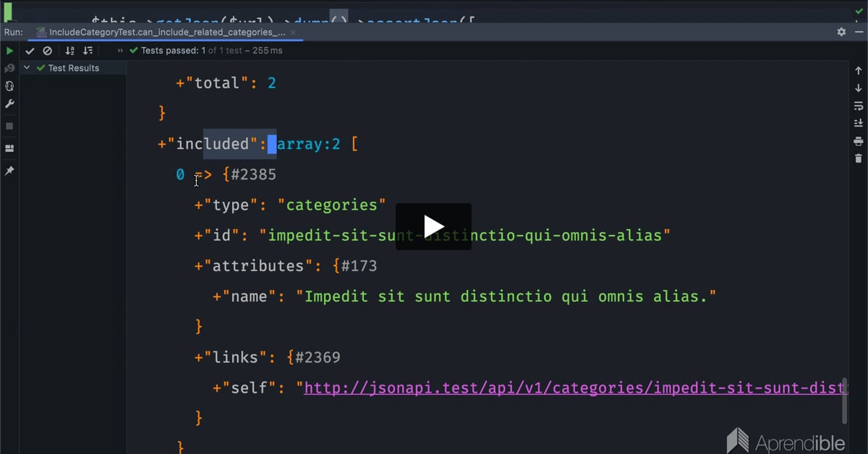Open the restore layout icon
This screenshot has height=454, width=868.
pos(9,148)
